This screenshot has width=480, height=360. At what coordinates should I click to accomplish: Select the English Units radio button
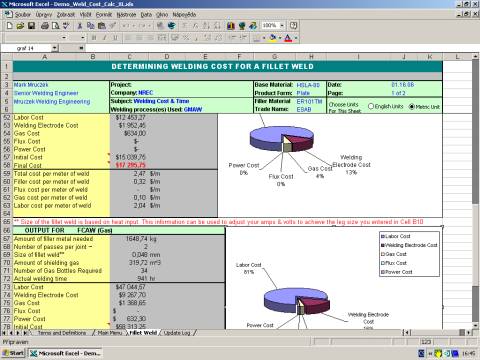click(371, 107)
